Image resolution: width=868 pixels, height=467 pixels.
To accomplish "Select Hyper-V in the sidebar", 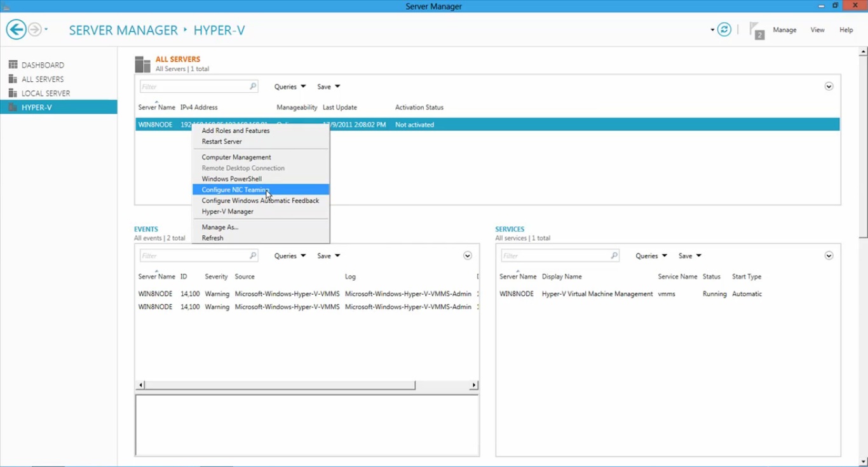I will (58, 107).
